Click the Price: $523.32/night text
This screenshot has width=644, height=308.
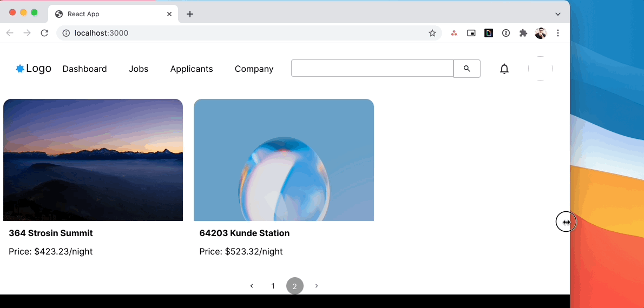[241, 251]
